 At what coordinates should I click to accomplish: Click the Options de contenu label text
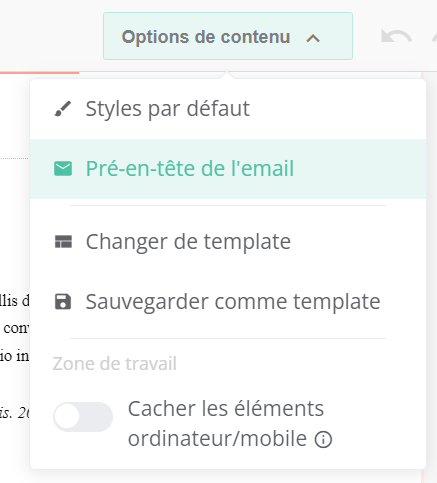pos(206,37)
